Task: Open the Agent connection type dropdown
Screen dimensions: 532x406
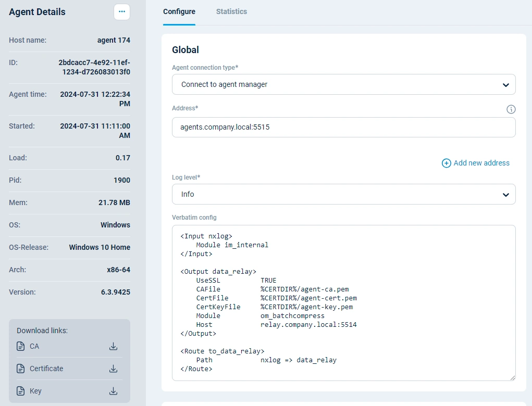Action: point(343,84)
